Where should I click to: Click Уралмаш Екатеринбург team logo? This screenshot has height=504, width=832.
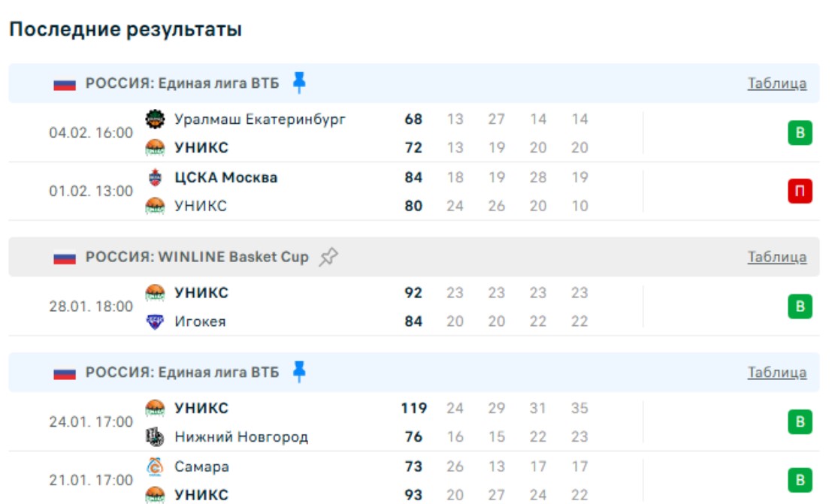click(155, 119)
